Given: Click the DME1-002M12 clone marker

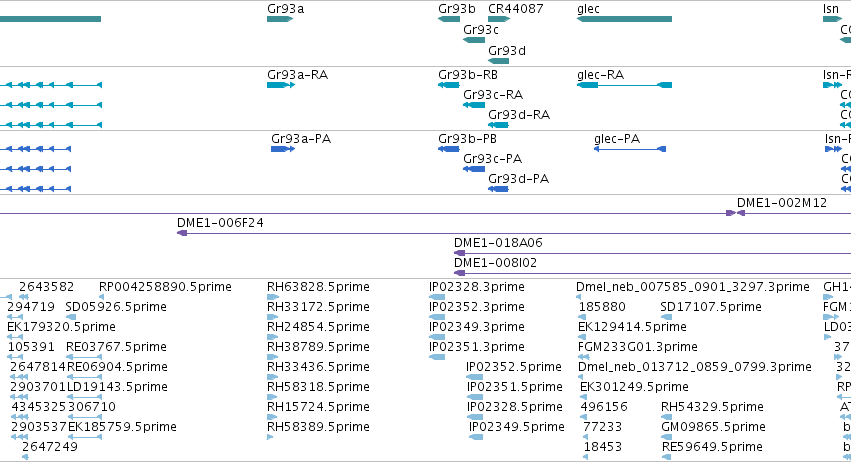Looking at the screenshot, I should tap(735, 213).
